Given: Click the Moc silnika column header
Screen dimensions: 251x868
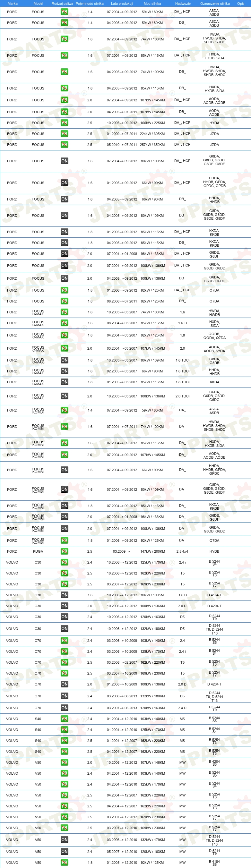Looking at the screenshot, I should tap(152, 4).
